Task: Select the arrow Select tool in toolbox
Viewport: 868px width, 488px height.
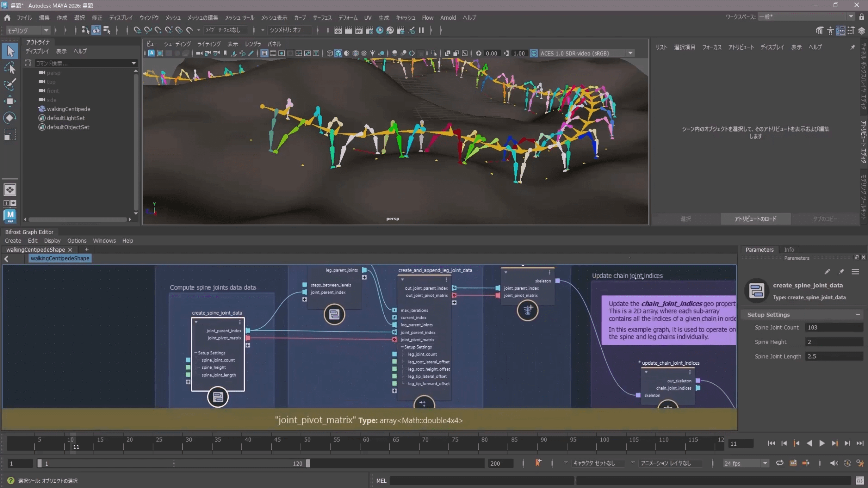Action: click(10, 51)
